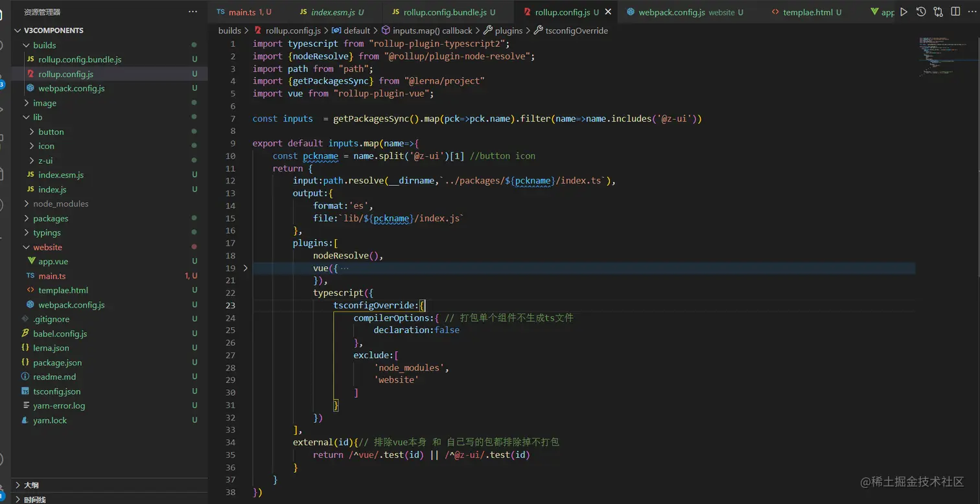The height and width of the screenshot is (504, 980).
Task: Click line number 23 in the gutter
Action: 230,305
